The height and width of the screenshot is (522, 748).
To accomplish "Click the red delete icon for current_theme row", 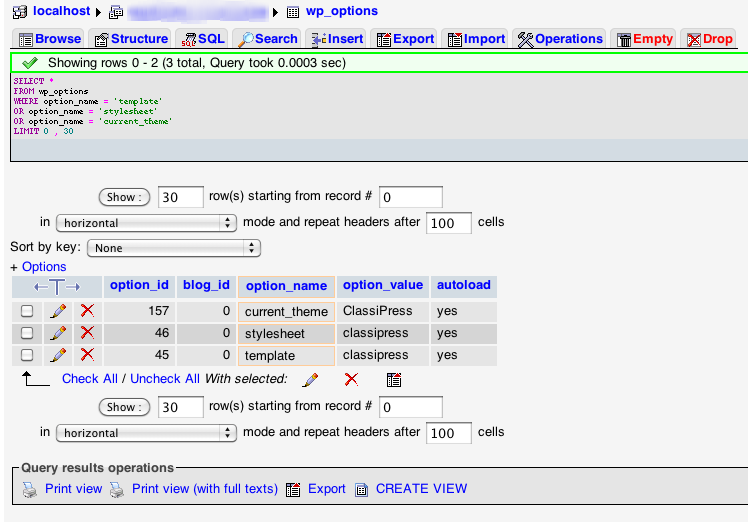I will [87, 311].
